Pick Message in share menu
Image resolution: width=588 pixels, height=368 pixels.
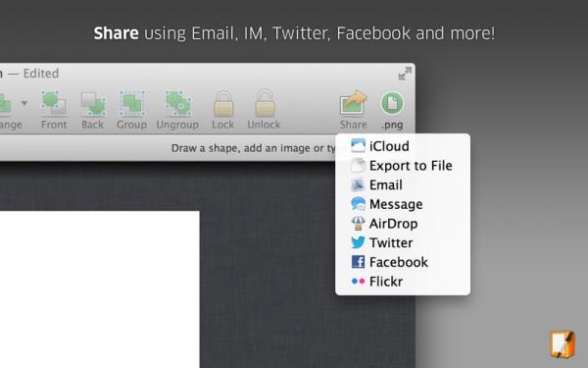click(403, 204)
